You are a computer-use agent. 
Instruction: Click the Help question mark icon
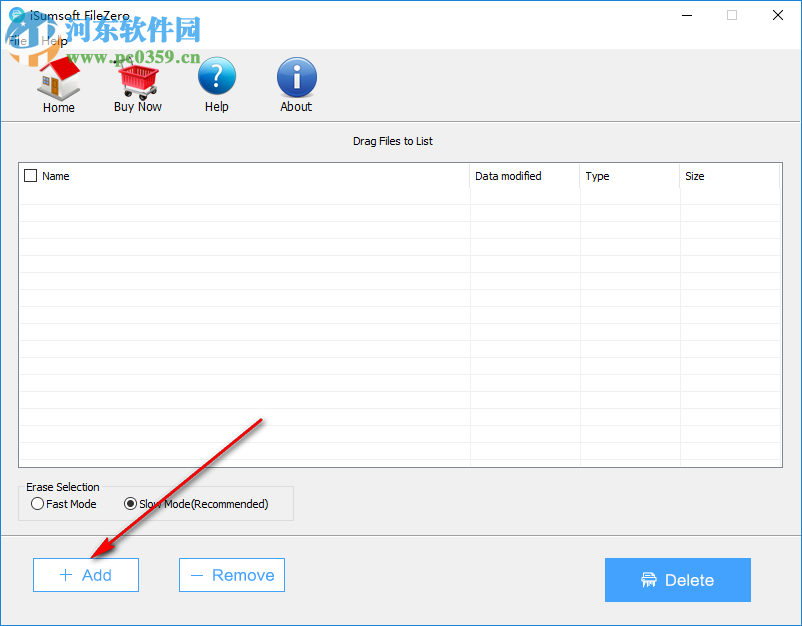click(216, 78)
